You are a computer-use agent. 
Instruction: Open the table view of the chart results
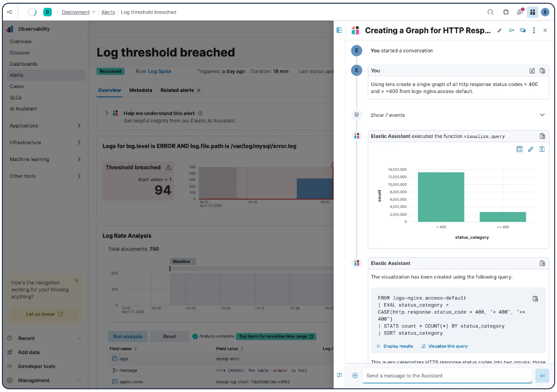[519, 149]
